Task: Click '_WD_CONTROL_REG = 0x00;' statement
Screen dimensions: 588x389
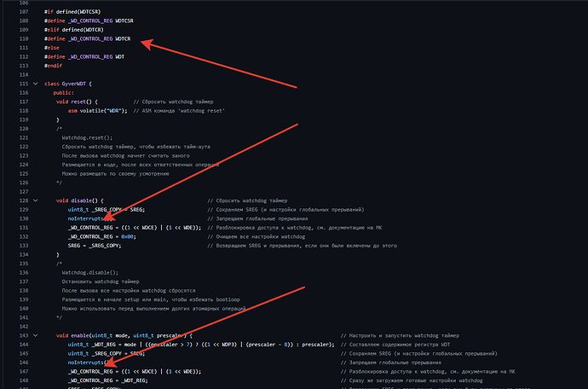Action: [102, 236]
